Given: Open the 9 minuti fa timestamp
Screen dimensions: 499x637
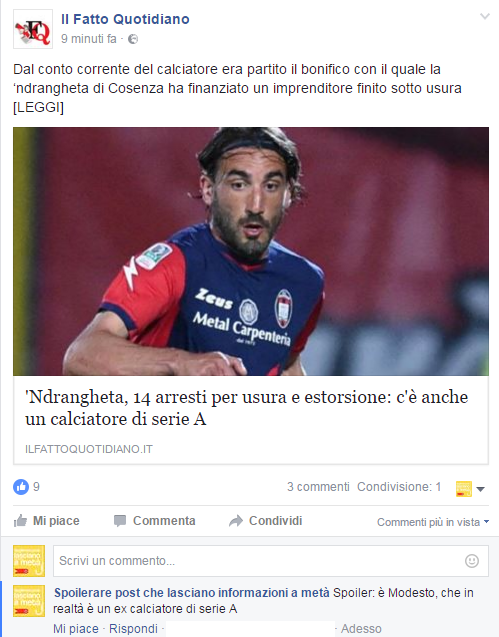Looking at the screenshot, I should point(89,39).
